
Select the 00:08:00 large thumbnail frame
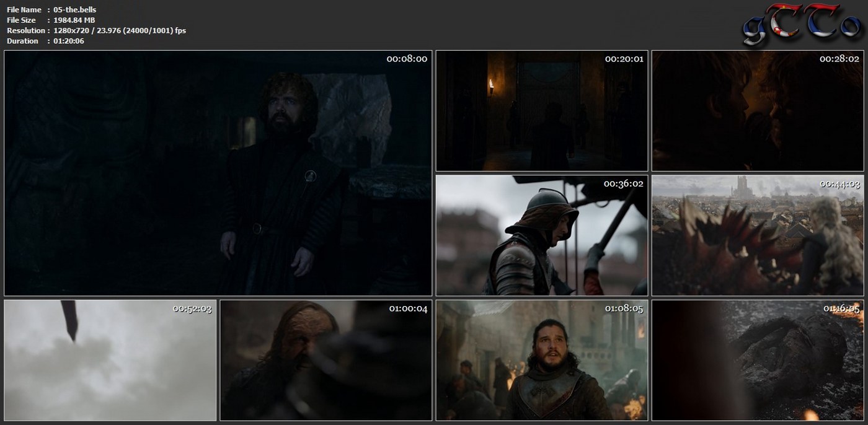pos(218,173)
